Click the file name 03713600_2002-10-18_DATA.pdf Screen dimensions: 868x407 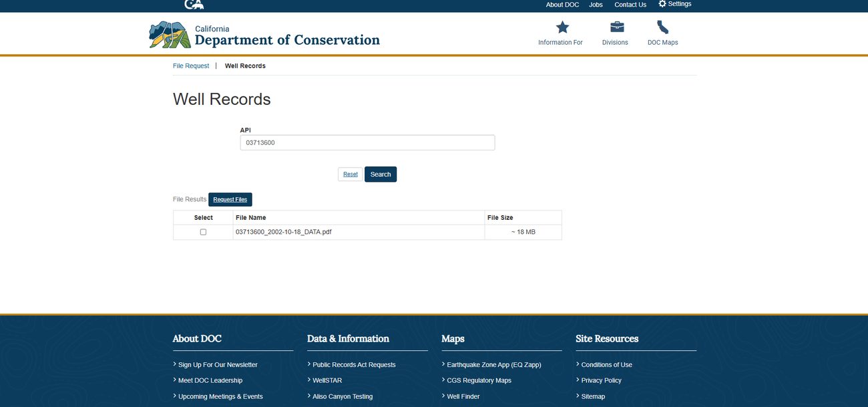pos(284,232)
